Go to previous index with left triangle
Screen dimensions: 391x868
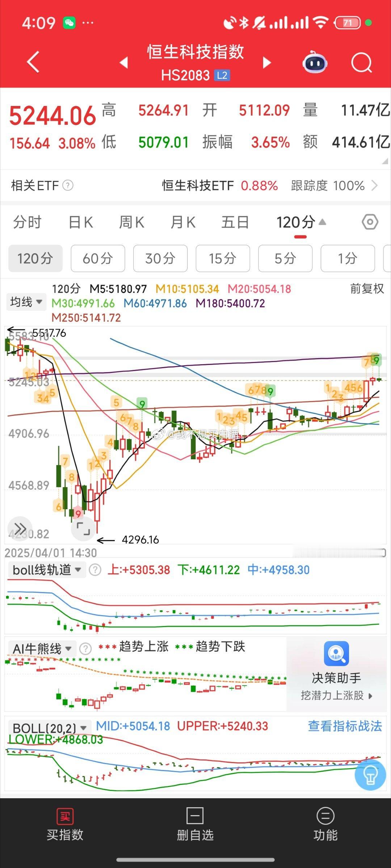(x=124, y=63)
